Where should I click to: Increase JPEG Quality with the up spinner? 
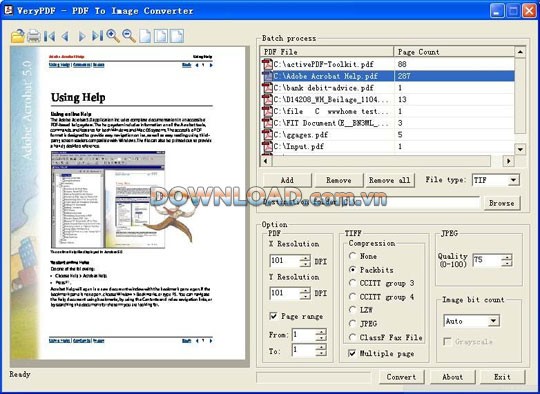[507, 257]
